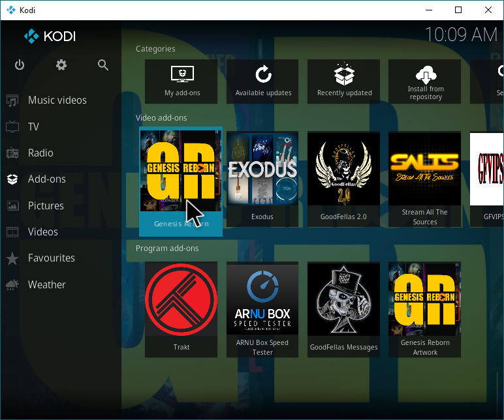
Task: Check Available updates category
Action: tap(262, 82)
